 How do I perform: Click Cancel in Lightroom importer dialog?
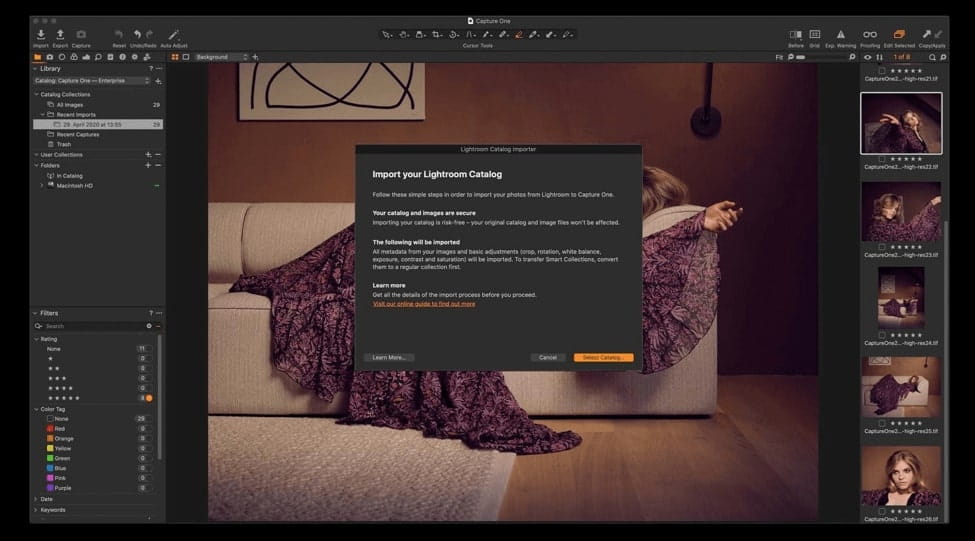tap(548, 358)
